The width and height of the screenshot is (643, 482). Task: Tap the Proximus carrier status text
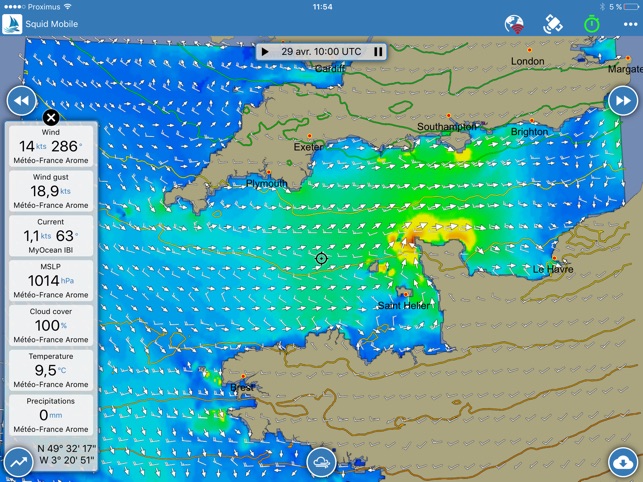tap(44, 7)
